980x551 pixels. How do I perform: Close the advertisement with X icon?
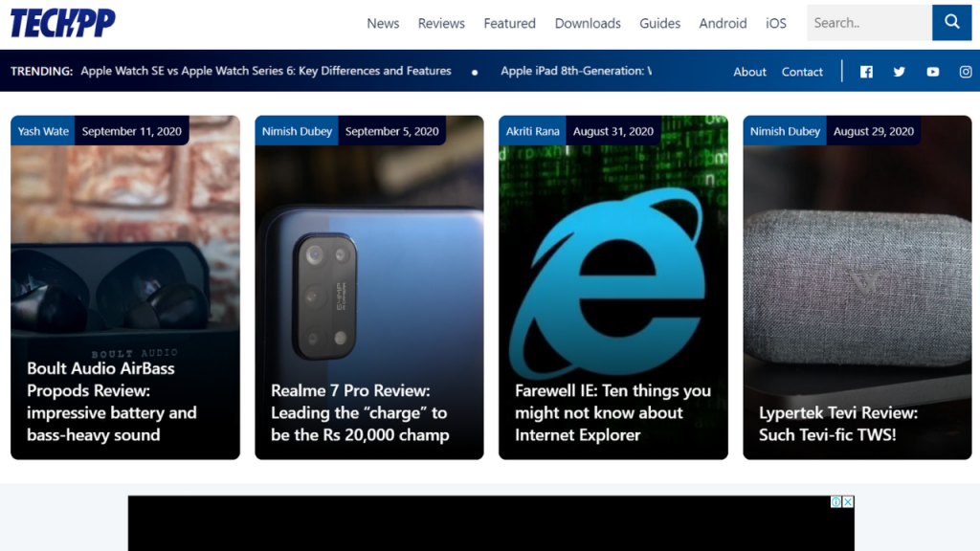pos(848,502)
